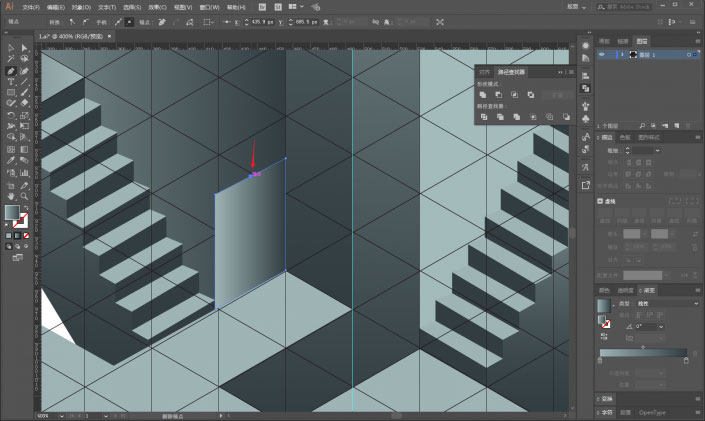Click Intersect shape mode in Pathfinder
Screen dimensions: 705x421
(x=514, y=94)
